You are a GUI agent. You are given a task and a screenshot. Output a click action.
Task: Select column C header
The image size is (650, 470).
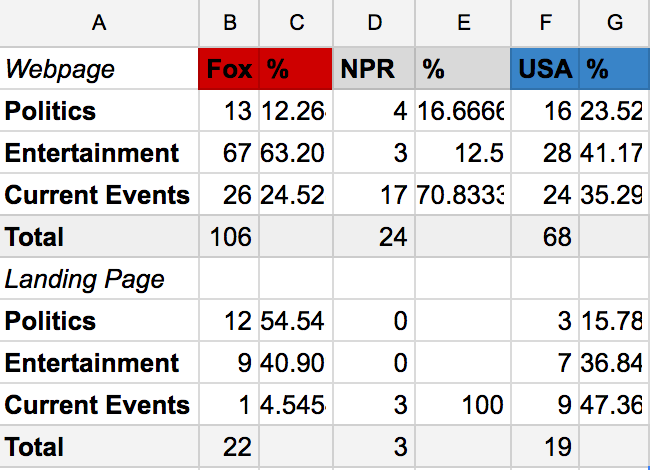click(296, 23)
